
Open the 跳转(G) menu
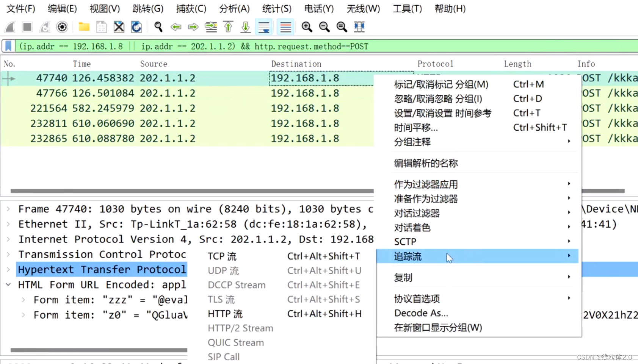coord(148,8)
